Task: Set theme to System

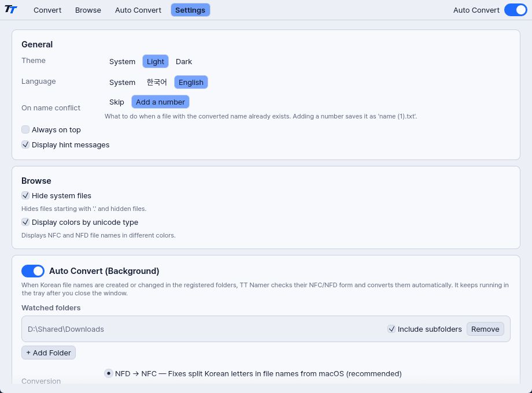Action: pos(122,62)
